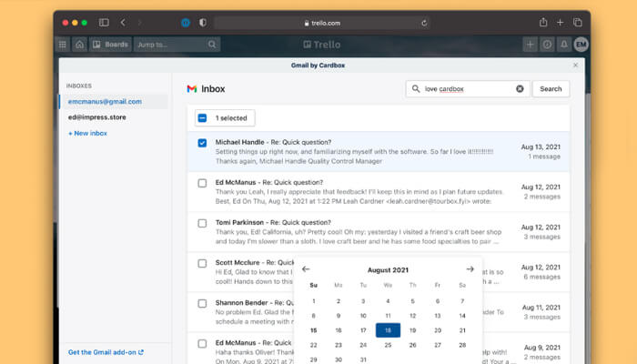
Task: Open the Tomi Parkinson email subject
Action: tap(300, 223)
